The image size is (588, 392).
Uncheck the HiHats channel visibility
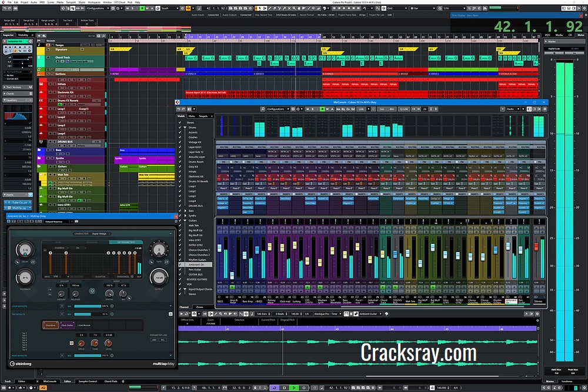point(180,172)
